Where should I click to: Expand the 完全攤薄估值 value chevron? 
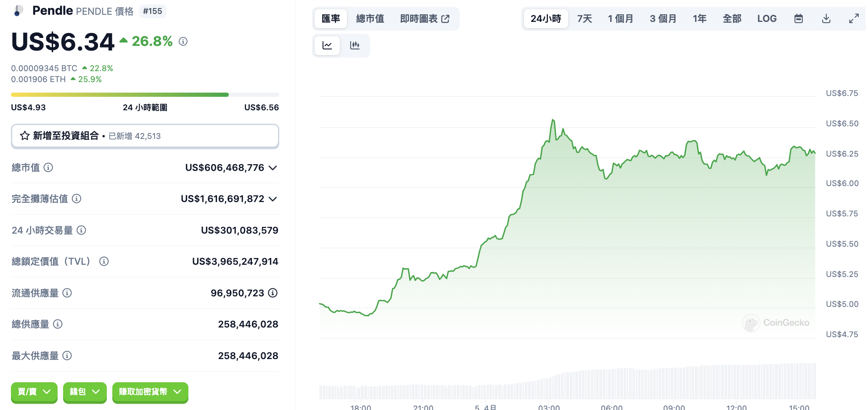click(273, 199)
